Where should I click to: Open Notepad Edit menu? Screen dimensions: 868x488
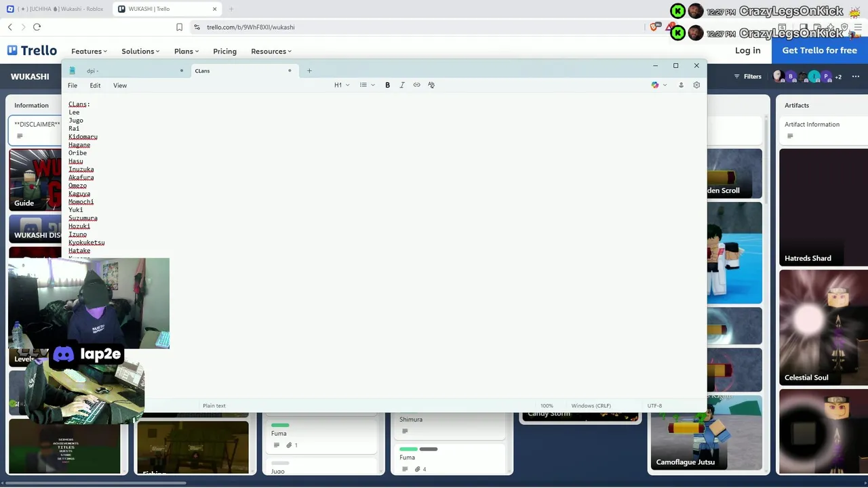pyautogui.click(x=95, y=85)
